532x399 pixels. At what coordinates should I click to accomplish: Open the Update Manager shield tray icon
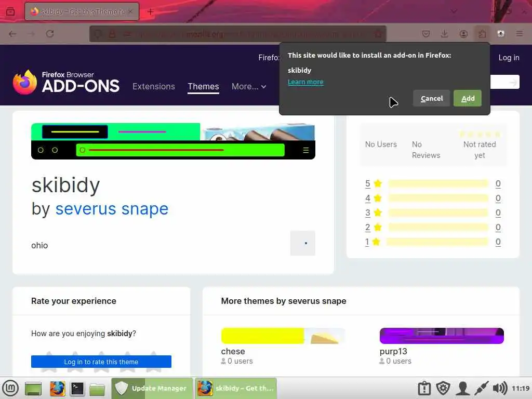tap(443, 388)
